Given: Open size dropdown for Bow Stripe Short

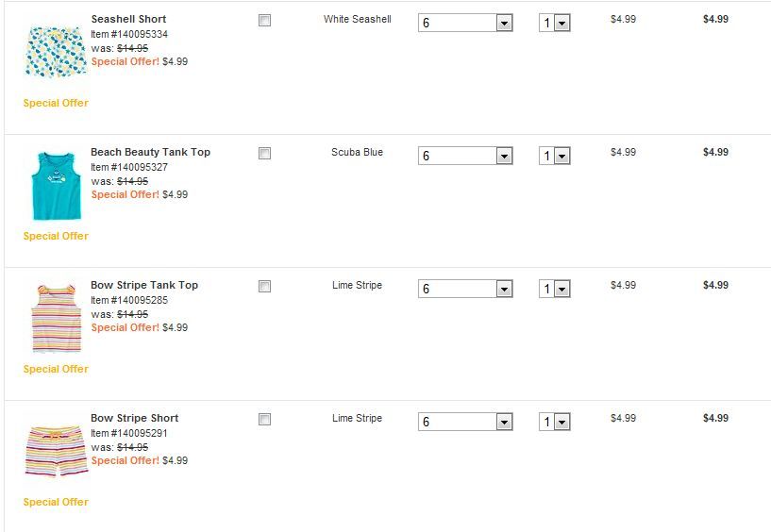Looking at the screenshot, I should pos(465,422).
